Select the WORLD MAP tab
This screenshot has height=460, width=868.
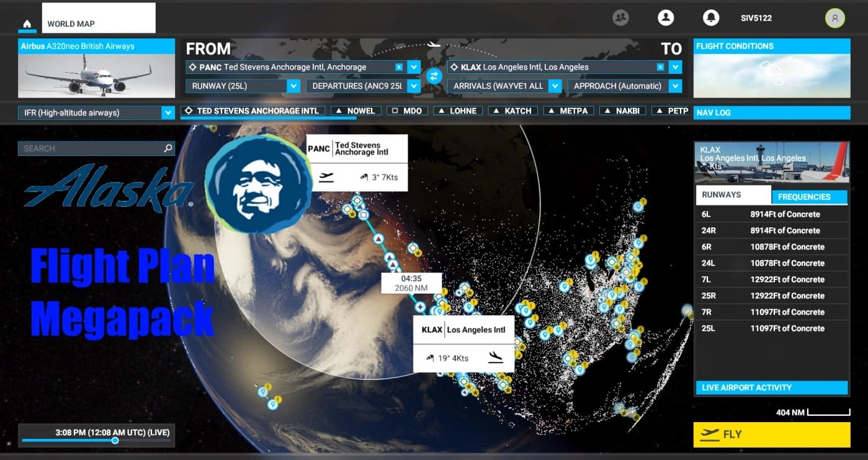pyautogui.click(x=98, y=19)
